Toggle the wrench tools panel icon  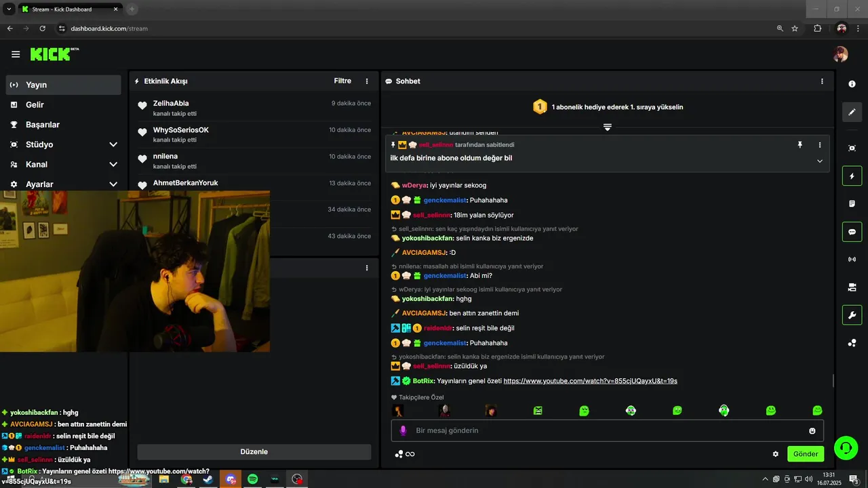tap(852, 315)
